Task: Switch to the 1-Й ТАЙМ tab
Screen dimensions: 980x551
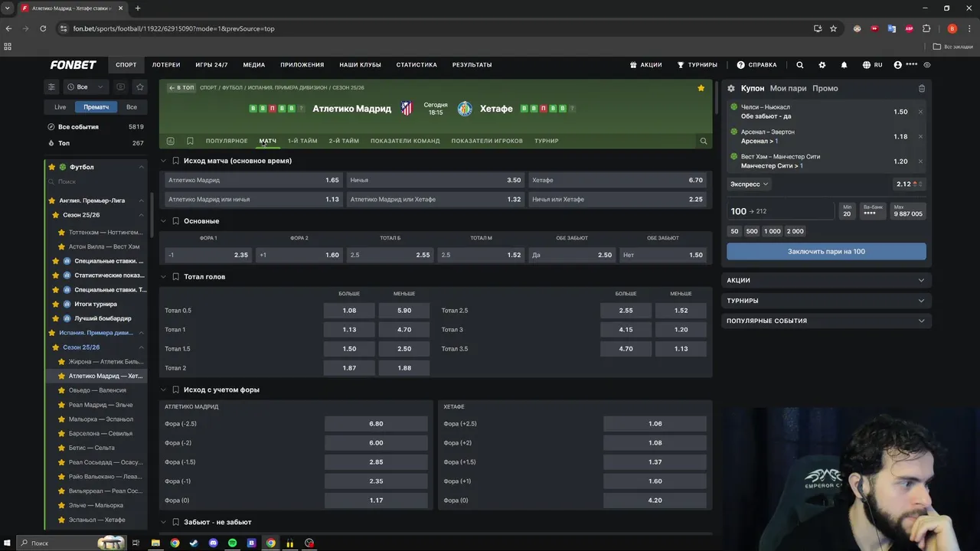Action: point(302,141)
